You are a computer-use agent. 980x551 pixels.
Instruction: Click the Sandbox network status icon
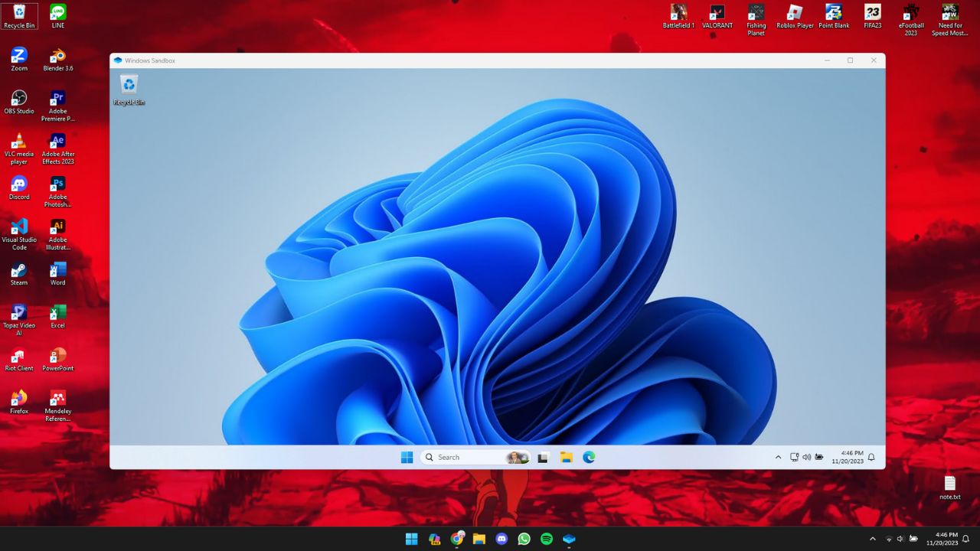point(794,458)
